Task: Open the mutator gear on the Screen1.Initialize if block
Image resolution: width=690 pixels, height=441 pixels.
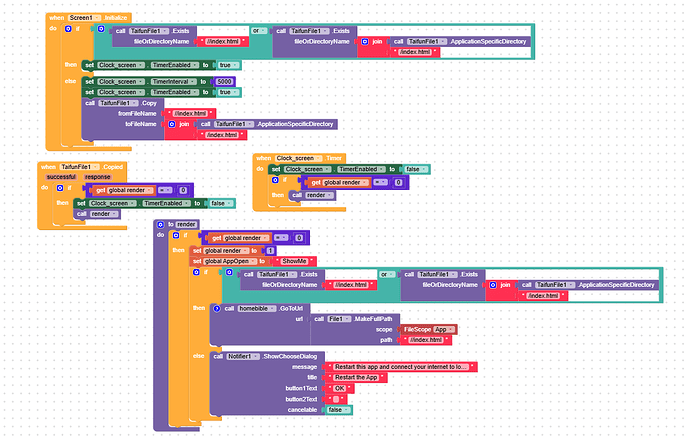Action: pyautogui.click(x=98, y=30)
